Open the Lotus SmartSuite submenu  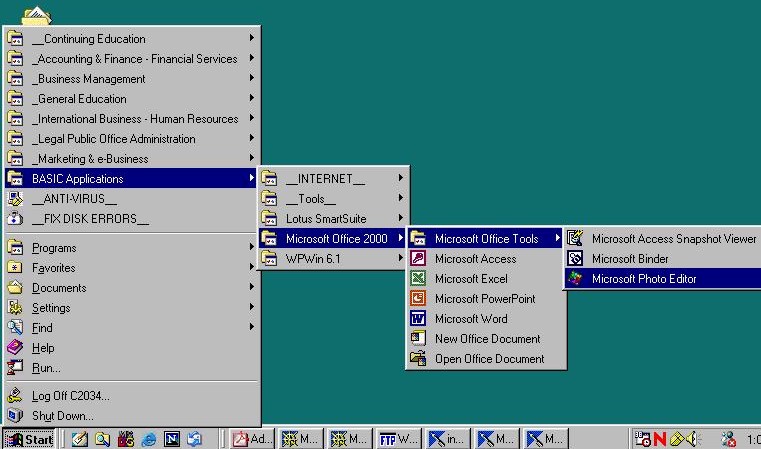(x=332, y=219)
